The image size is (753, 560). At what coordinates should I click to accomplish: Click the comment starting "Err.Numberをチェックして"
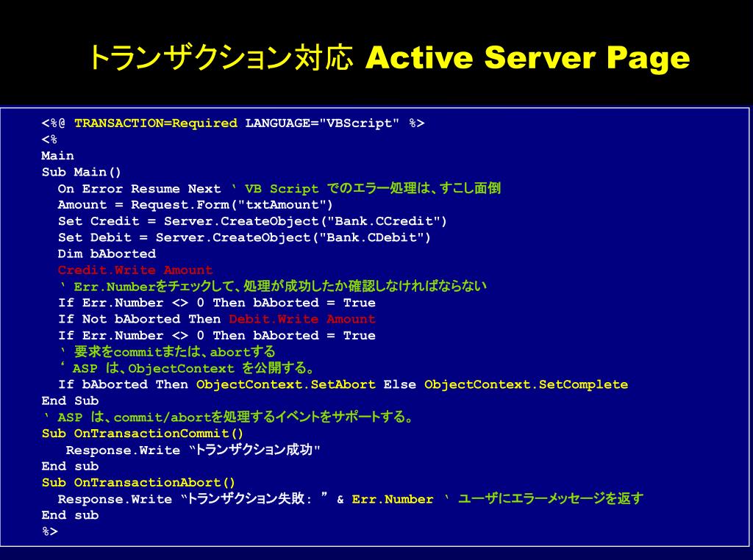[280, 287]
